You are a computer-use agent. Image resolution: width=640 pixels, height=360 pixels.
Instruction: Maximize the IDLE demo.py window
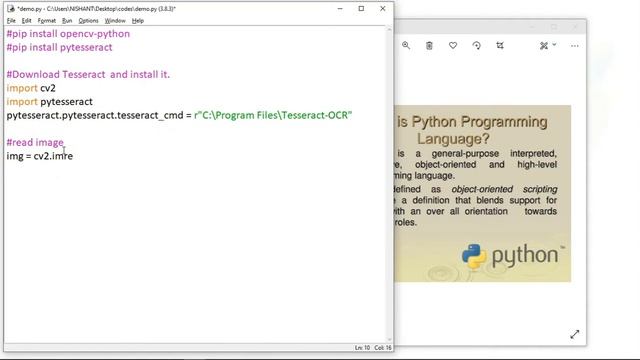[x=361, y=9]
